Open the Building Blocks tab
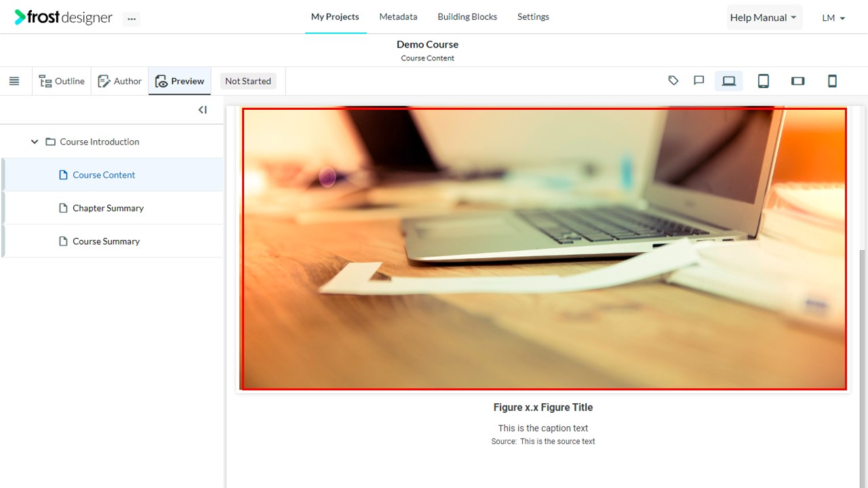The image size is (868, 488). [467, 17]
